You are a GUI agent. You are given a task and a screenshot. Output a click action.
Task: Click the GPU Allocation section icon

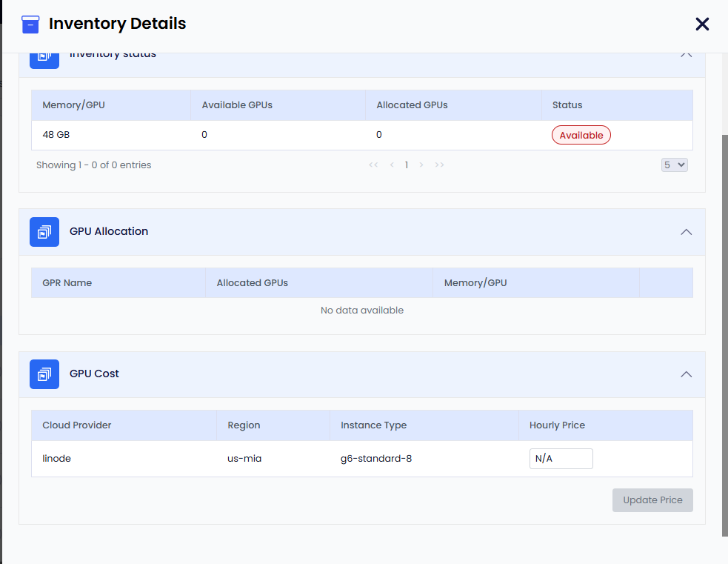[x=44, y=232]
